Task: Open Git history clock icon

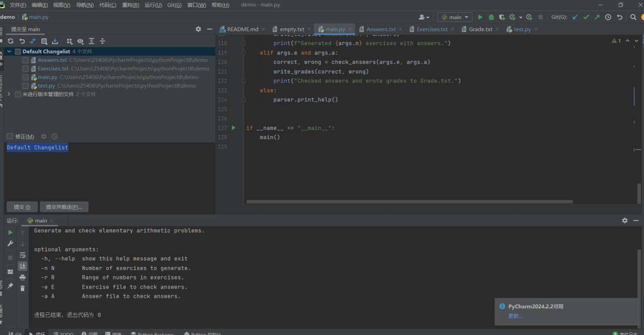Action: click(x=608, y=17)
